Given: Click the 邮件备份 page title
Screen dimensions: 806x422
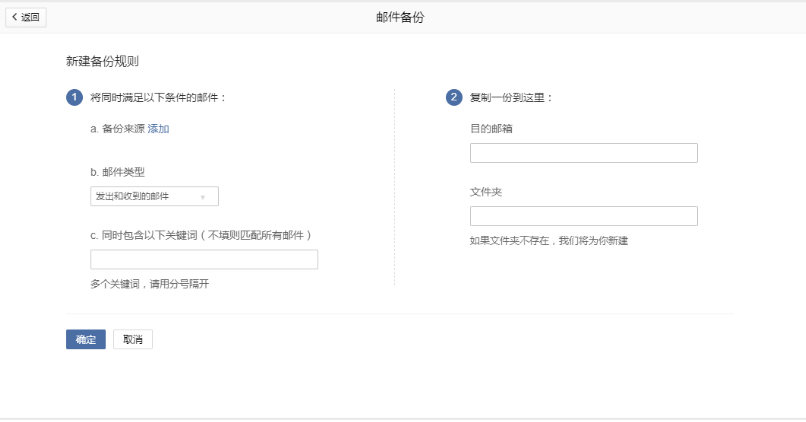Looking at the screenshot, I should click(x=400, y=17).
